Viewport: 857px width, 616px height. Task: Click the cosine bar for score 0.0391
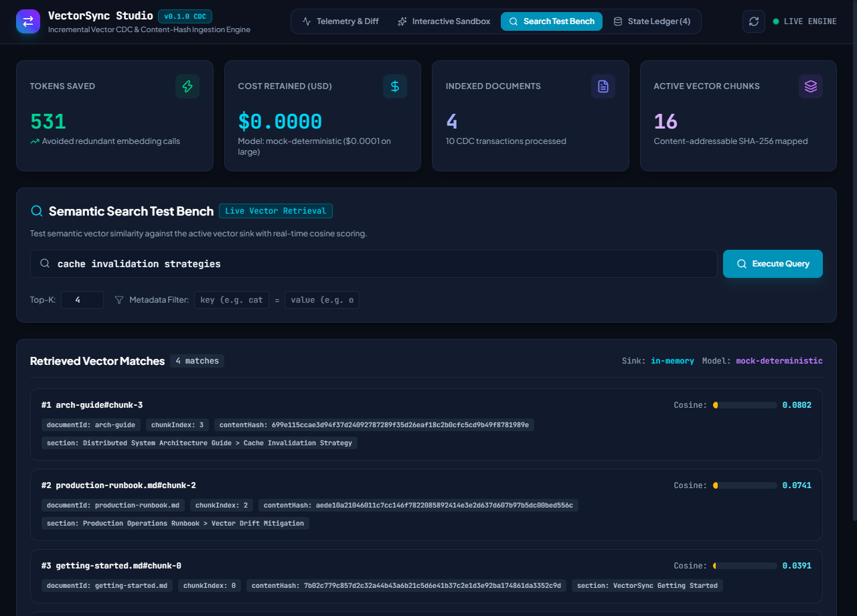pyautogui.click(x=745, y=566)
